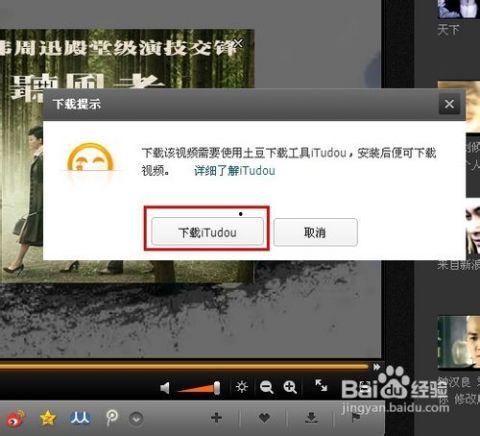Favorite the video with heart icon
This screenshot has width=480, height=436.
click(x=264, y=417)
